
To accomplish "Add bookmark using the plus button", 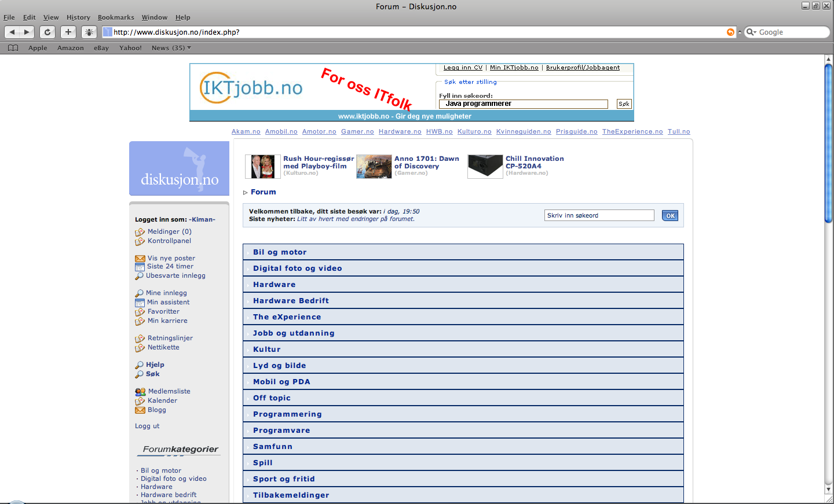I will pos(68,32).
